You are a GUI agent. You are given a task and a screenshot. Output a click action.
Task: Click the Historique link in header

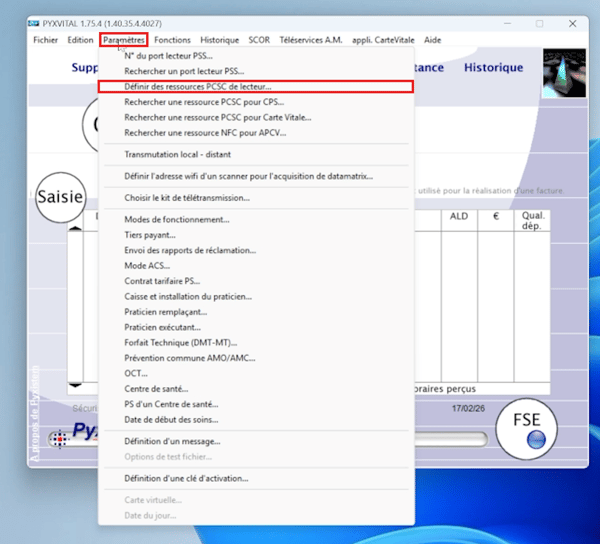click(493, 68)
